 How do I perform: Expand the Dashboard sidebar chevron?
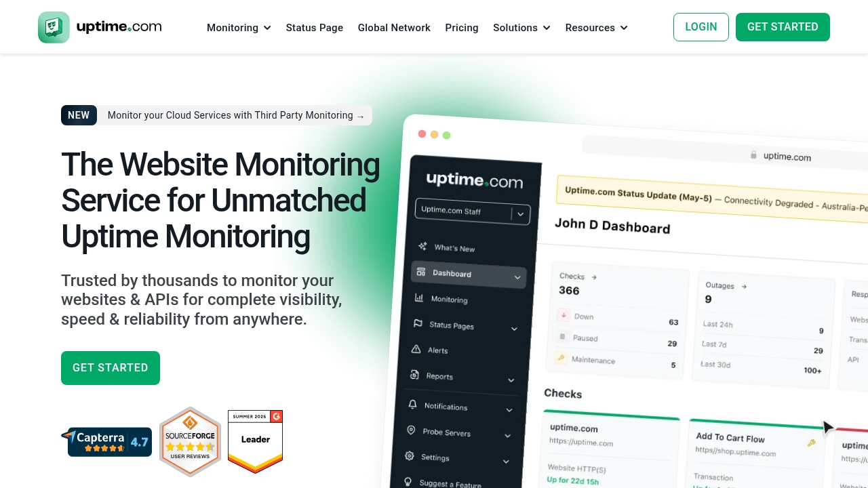point(517,277)
